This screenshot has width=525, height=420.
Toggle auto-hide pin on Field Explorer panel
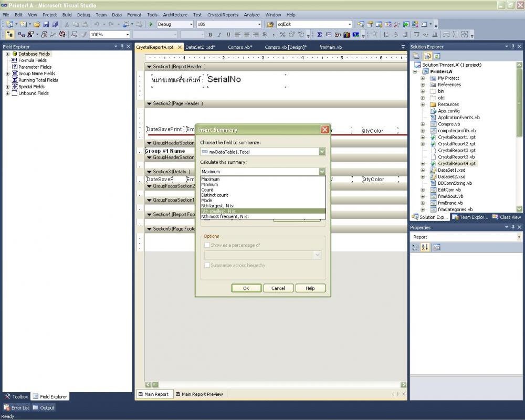(x=122, y=47)
